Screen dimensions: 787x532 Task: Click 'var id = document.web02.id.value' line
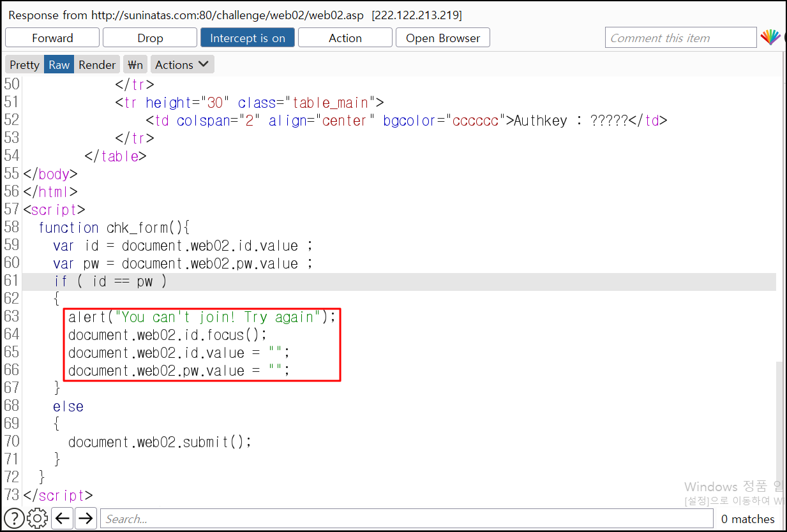pos(183,246)
